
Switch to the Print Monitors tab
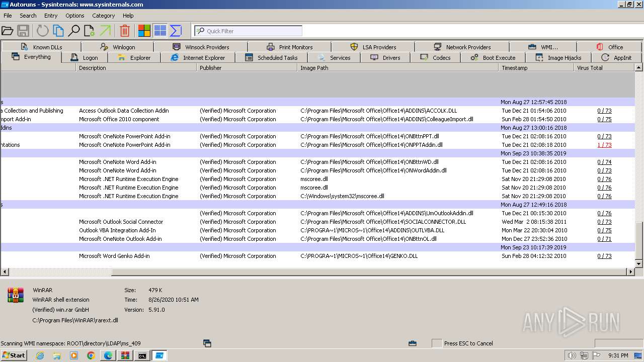point(290,47)
